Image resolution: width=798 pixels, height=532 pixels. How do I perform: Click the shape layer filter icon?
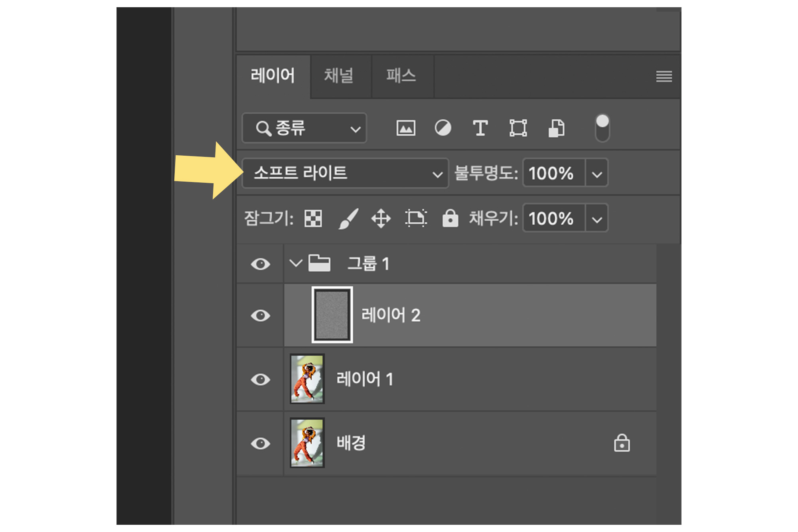click(x=518, y=129)
